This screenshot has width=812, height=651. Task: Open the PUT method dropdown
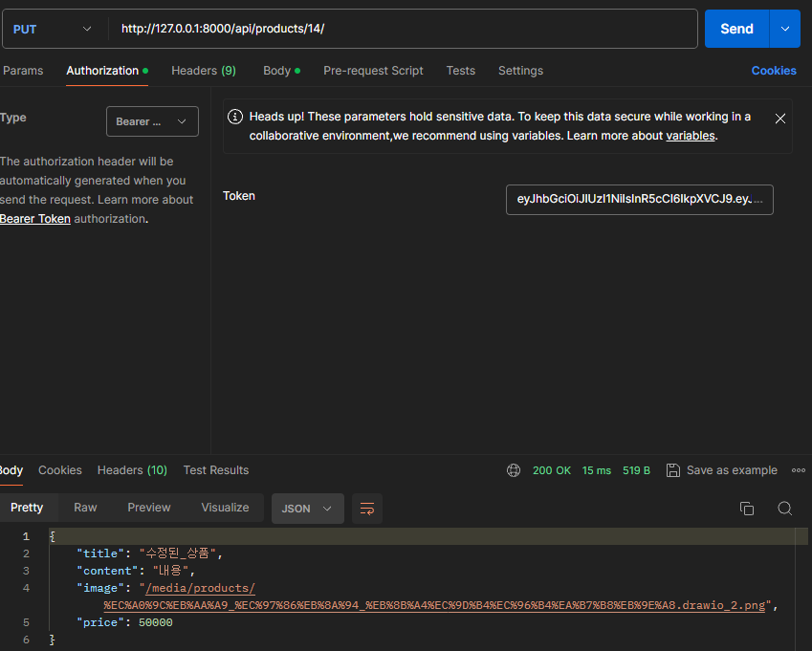pyautogui.click(x=53, y=29)
